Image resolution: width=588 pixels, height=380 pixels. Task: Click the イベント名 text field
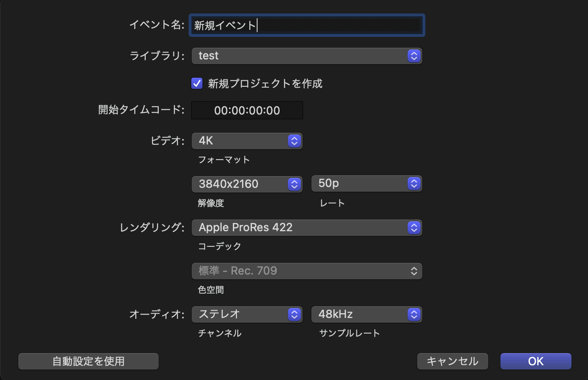pyautogui.click(x=307, y=26)
